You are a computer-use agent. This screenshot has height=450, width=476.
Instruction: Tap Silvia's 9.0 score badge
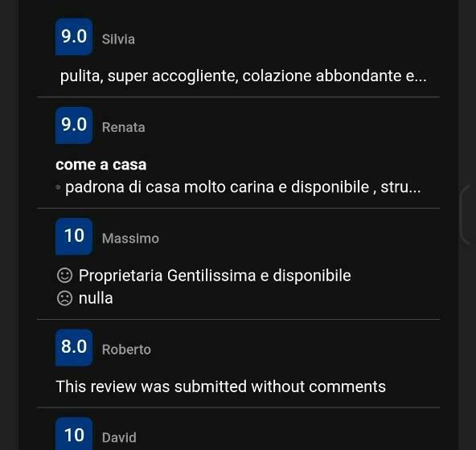click(x=74, y=37)
